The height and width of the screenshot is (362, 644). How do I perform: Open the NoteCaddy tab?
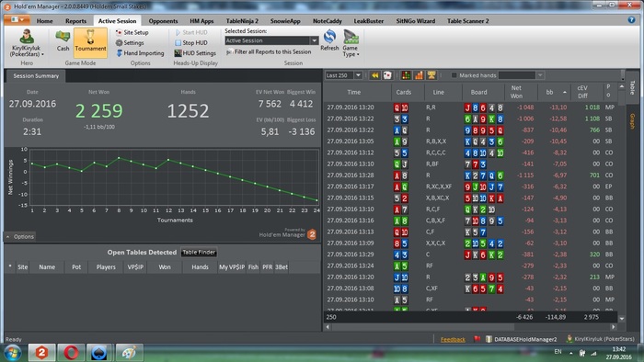[x=328, y=21]
